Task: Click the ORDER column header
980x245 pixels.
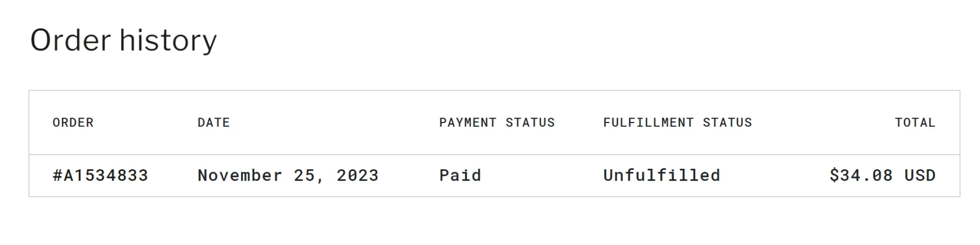Action: point(73,122)
